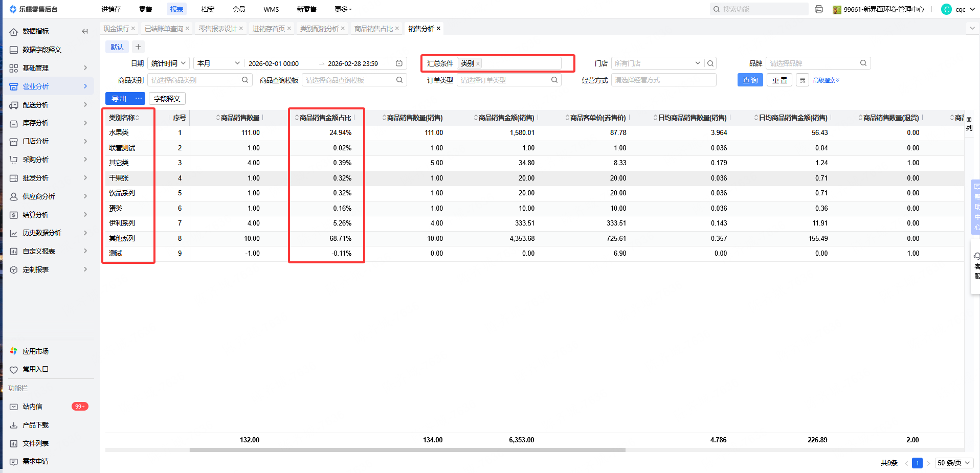This screenshot has width=980, height=473.
Task: Open the 统计时间 dropdown
Action: click(168, 63)
